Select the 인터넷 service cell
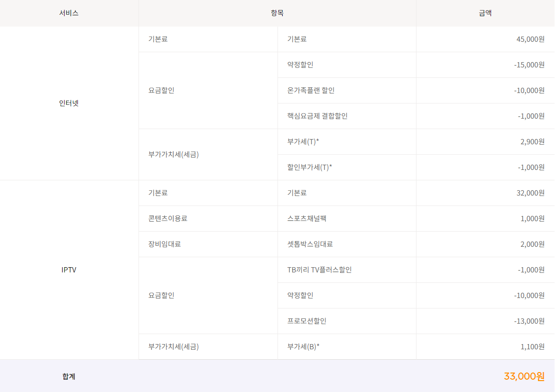 [69, 103]
